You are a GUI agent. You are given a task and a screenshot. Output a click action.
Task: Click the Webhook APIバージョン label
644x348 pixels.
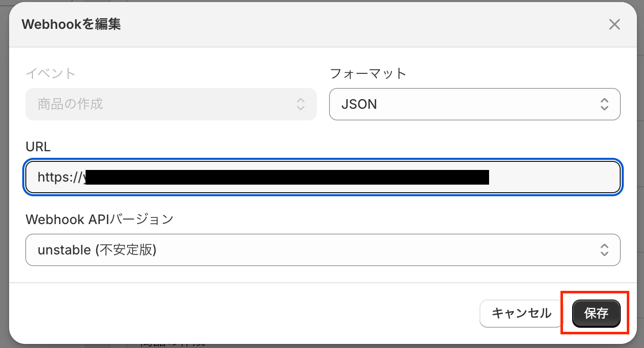point(99,220)
